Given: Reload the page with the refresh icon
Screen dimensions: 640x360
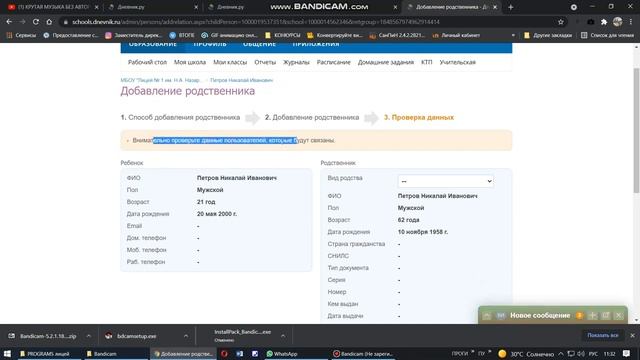Looking at the screenshot, I should (x=36, y=22).
